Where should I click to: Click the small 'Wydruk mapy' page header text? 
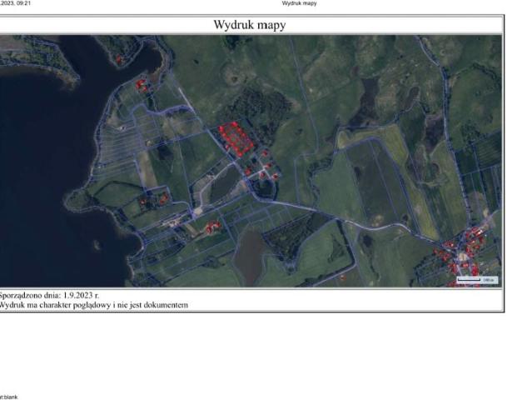[x=299, y=3]
